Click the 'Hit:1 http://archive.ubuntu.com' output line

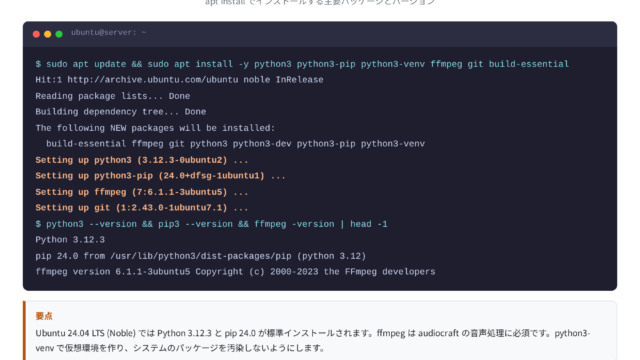coord(179,80)
